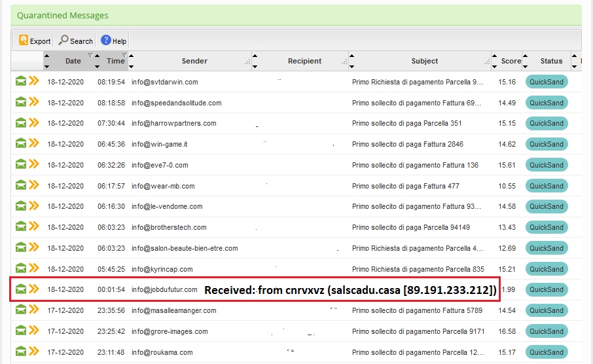593x364 pixels.
Task: Click forward arrows icon for info@win-game.it row
Action: click(x=34, y=143)
